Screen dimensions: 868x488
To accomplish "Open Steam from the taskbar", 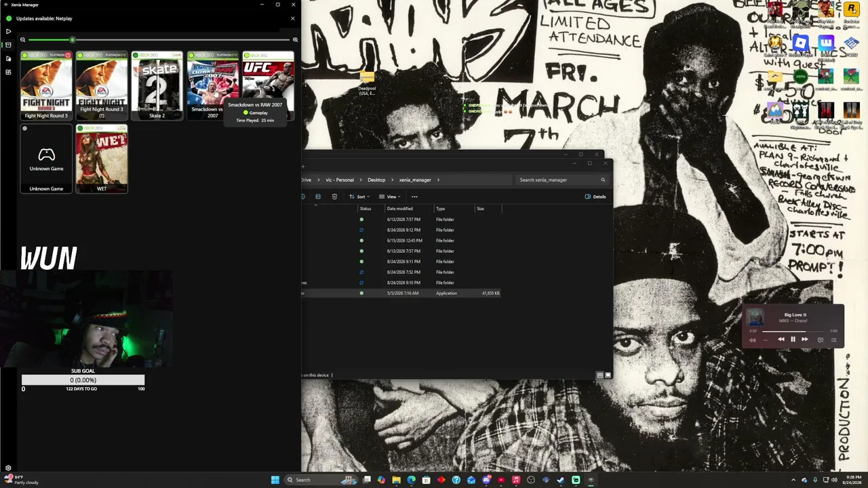I will [561, 480].
